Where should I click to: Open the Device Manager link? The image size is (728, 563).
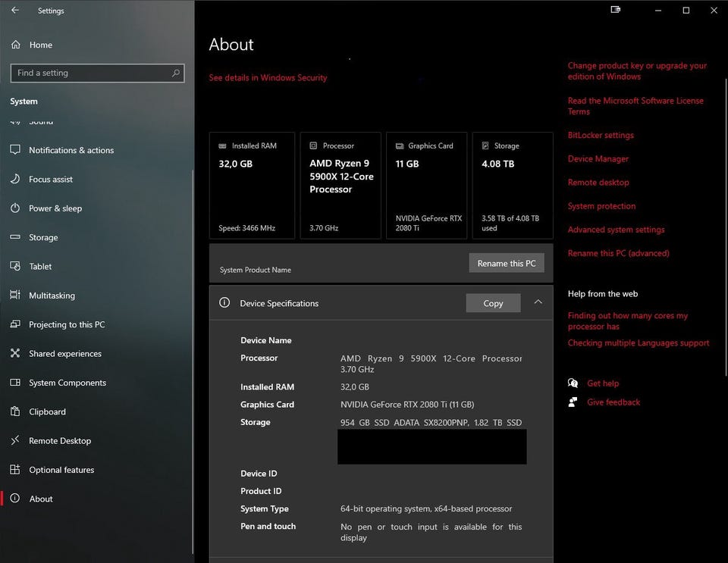(598, 159)
